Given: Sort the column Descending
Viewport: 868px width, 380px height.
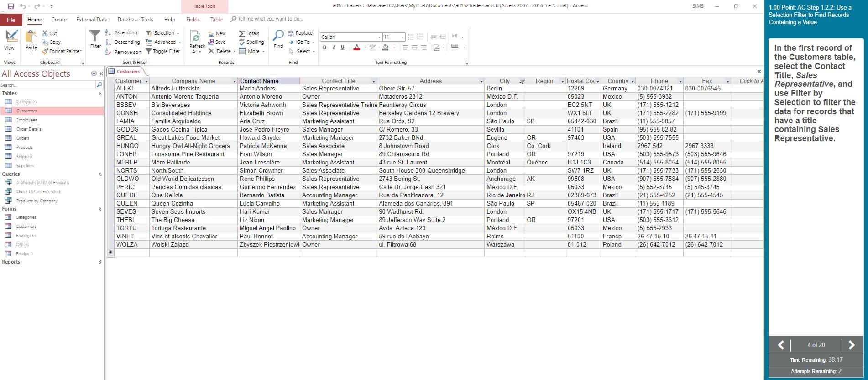Looking at the screenshot, I should click(122, 42).
